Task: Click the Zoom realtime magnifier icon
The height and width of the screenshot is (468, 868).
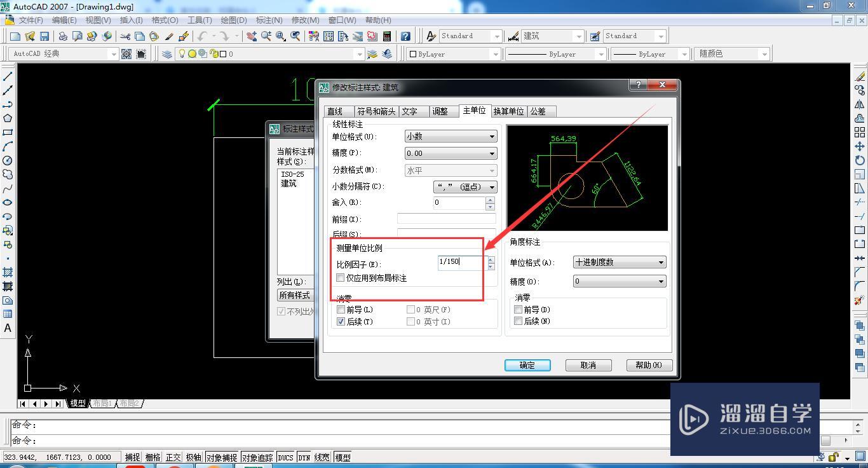Action: [x=266, y=36]
